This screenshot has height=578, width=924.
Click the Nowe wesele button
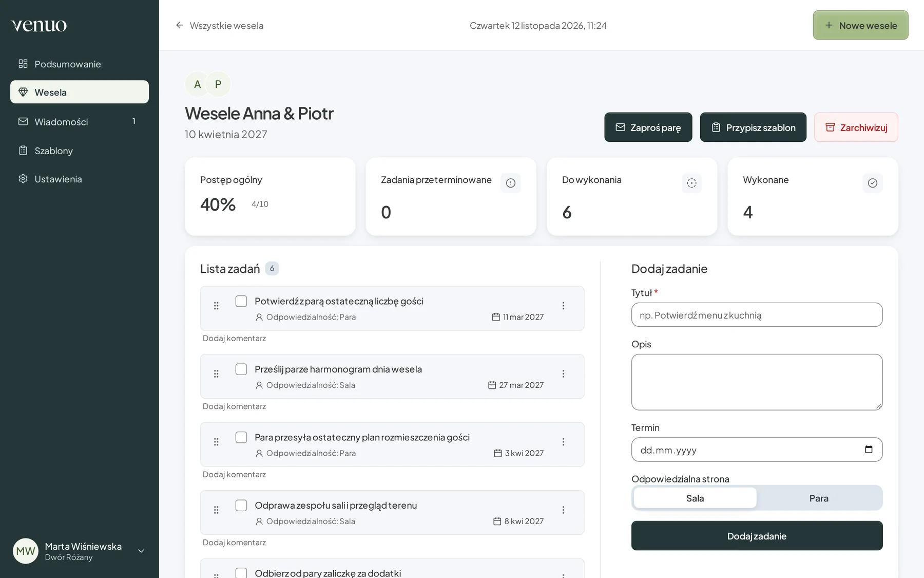[860, 25]
